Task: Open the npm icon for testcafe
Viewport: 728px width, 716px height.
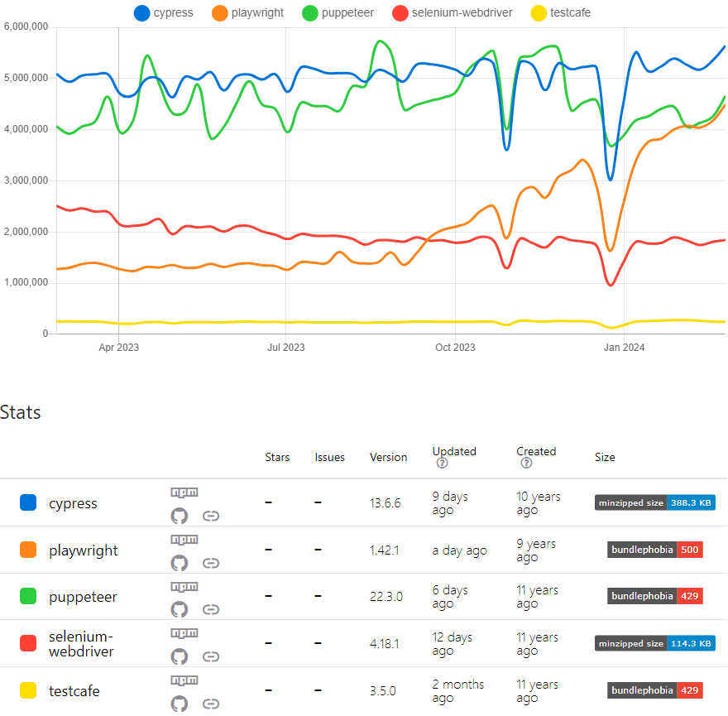Action: pyautogui.click(x=184, y=680)
